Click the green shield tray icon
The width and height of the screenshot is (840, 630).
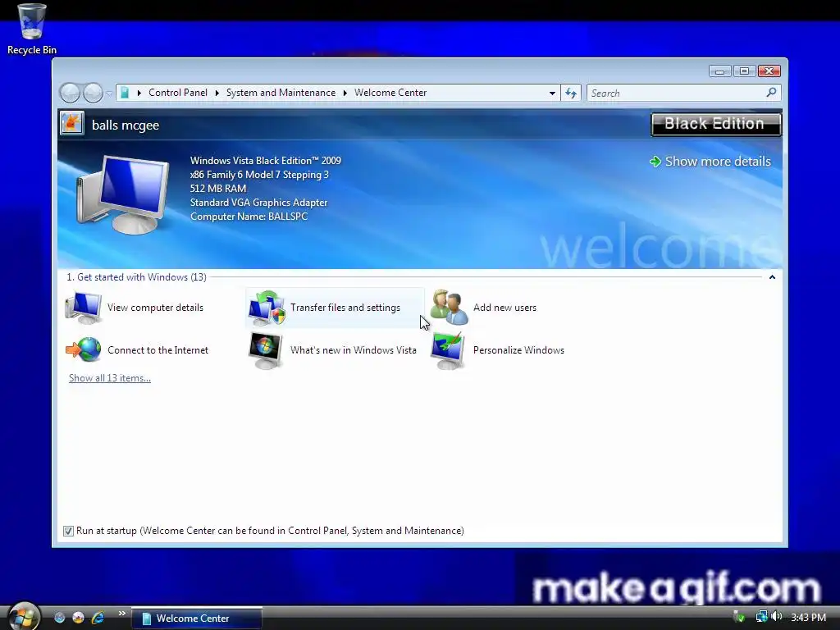tap(739, 617)
